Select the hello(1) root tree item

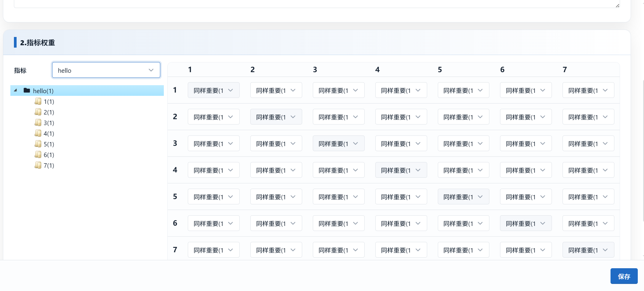pyautogui.click(x=43, y=91)
